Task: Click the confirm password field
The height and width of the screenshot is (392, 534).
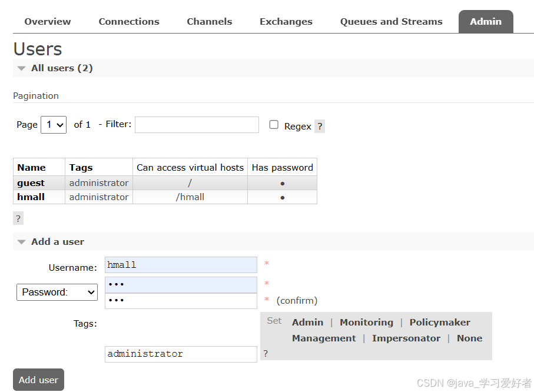Action: coord(181,301)
